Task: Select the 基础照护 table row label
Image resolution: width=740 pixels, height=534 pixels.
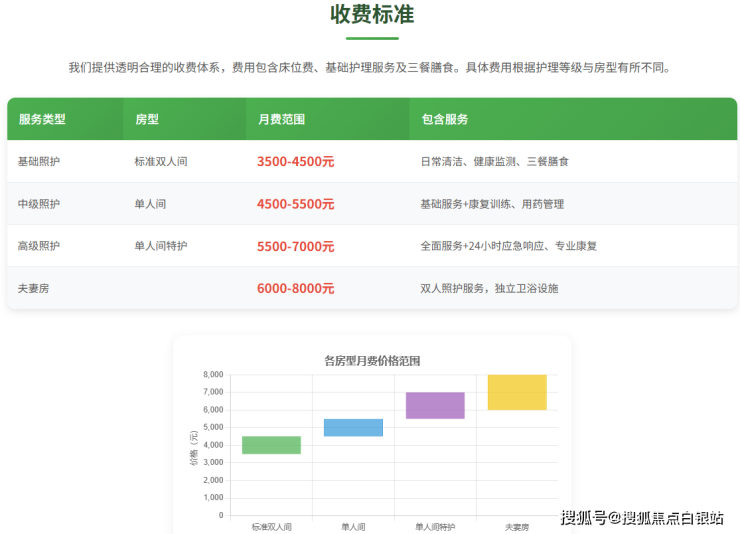Action: pos(39,161)
